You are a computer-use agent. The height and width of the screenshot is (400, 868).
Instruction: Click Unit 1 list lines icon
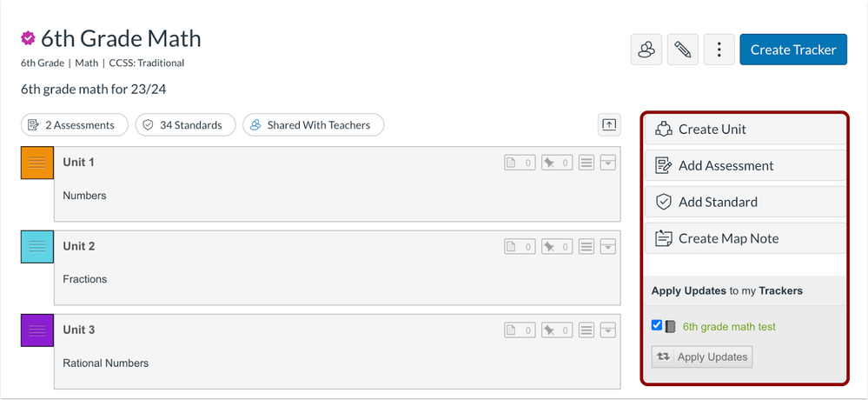click(586, 163)
